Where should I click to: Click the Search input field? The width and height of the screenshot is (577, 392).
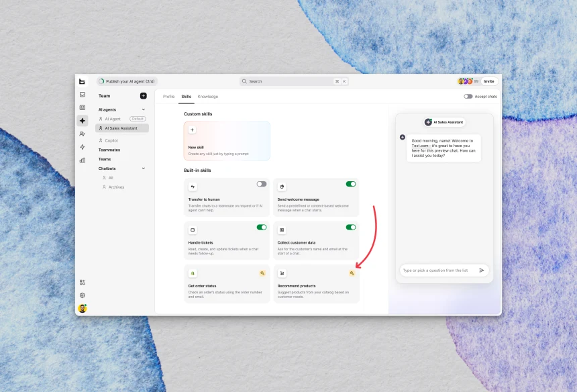tap(294, 81)
